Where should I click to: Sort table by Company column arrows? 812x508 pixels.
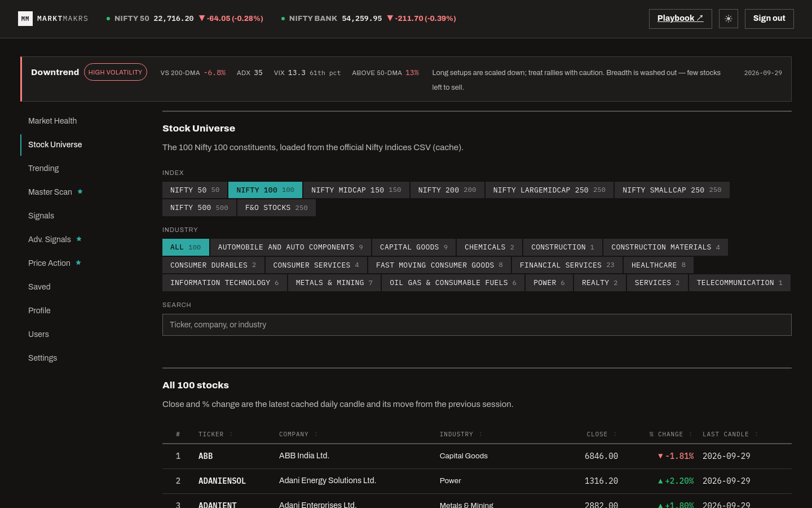point(316,434)
